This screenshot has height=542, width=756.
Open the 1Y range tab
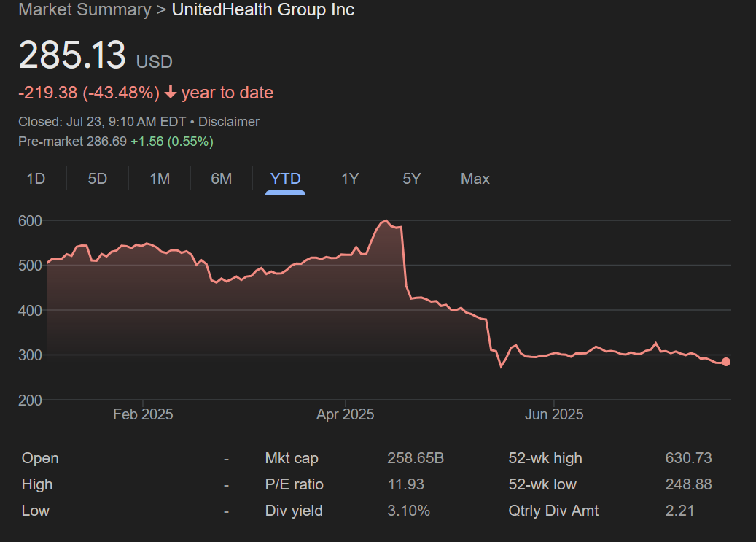(350, 179)
